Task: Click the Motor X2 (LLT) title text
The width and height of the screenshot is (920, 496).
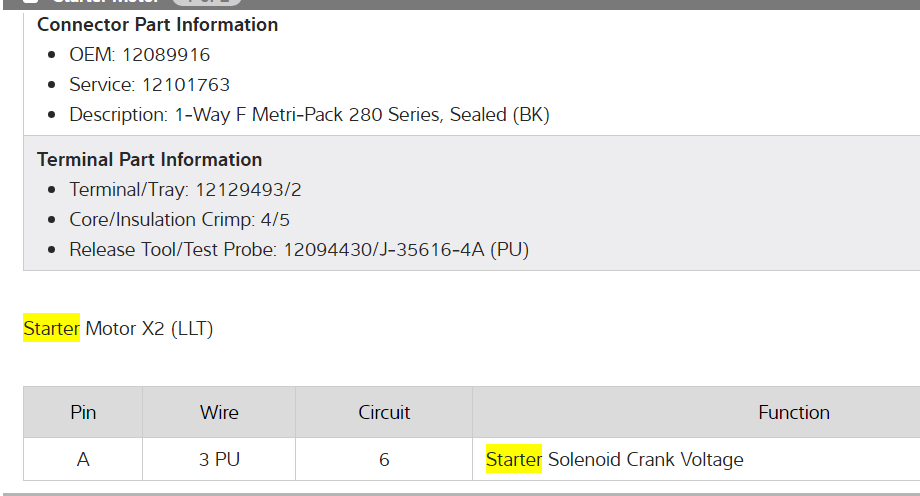Action: (x=149, y=328)
